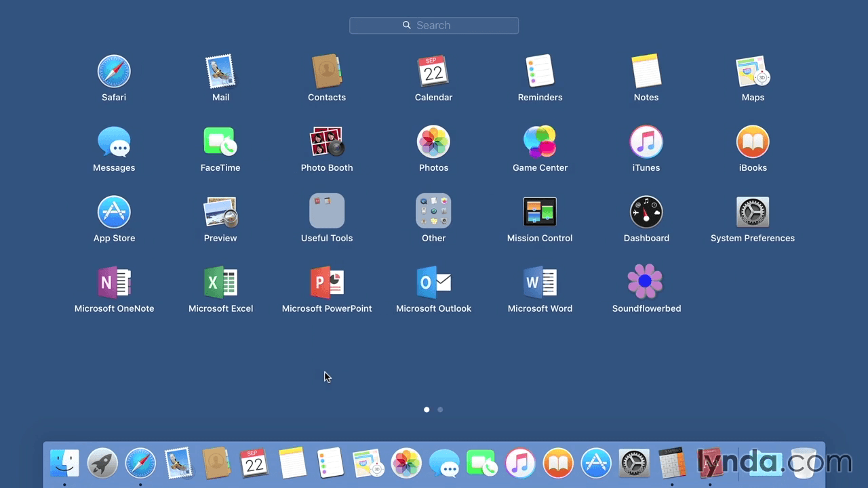The image size is (868, 488).
Task: Launch the Game Center app
Action: tap(540, 142)
